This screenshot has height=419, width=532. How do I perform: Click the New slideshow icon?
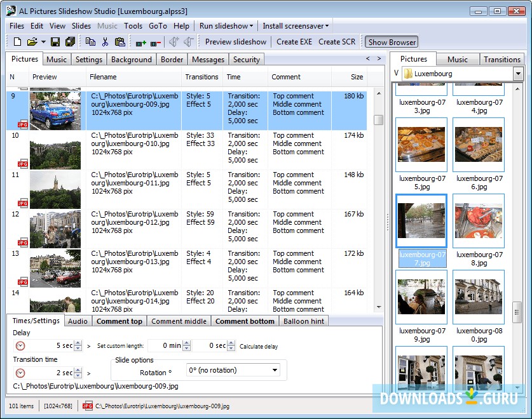tap(18, 42)
